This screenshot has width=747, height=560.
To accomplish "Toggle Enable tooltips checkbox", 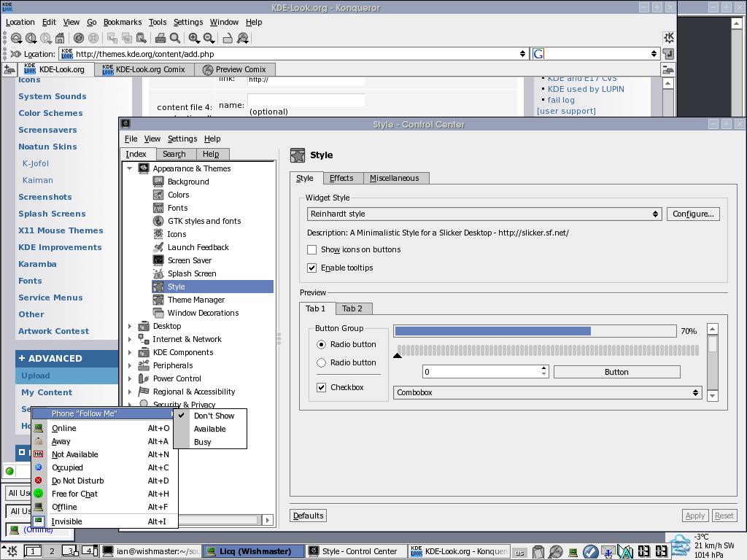I will click(x=312, y=268).
